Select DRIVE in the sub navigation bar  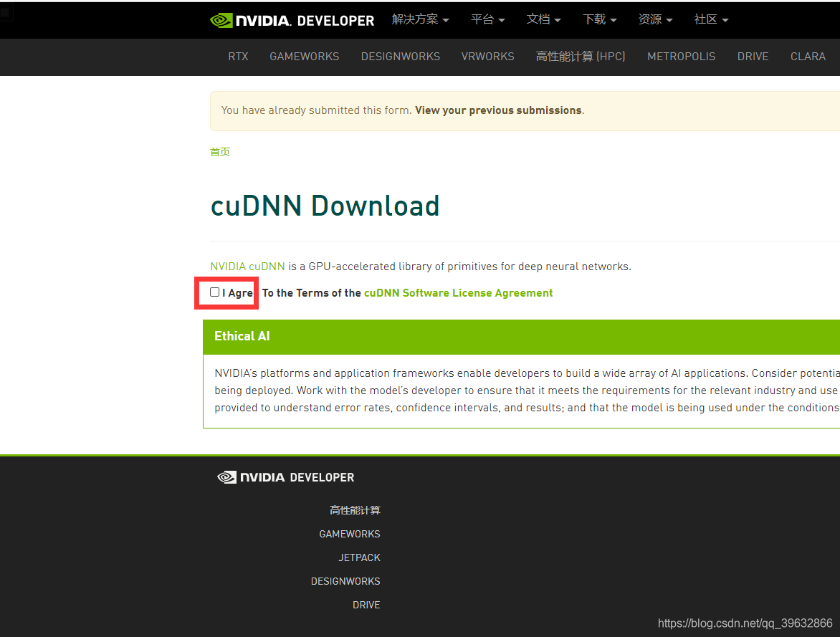pyautogui.click(x=753, y=57)
